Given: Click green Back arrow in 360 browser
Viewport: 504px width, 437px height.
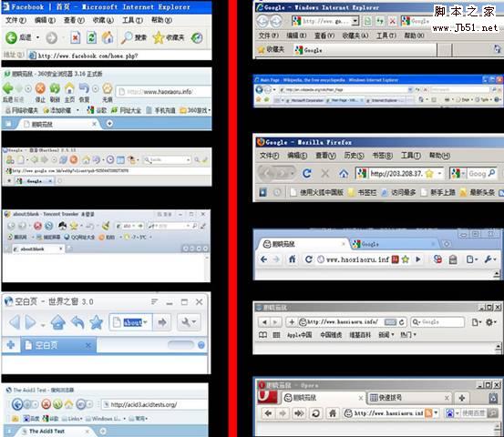Looking at the screenshot, I should [x=8, y=88].
